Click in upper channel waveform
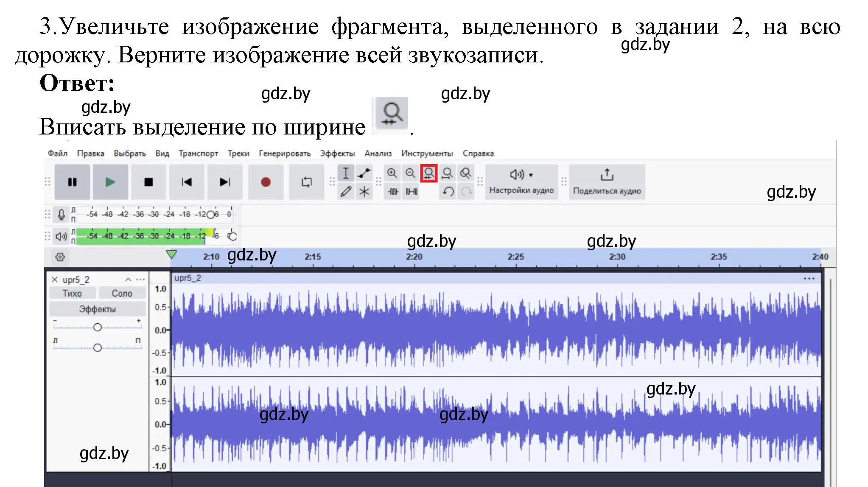 click(x=496, y=330)
